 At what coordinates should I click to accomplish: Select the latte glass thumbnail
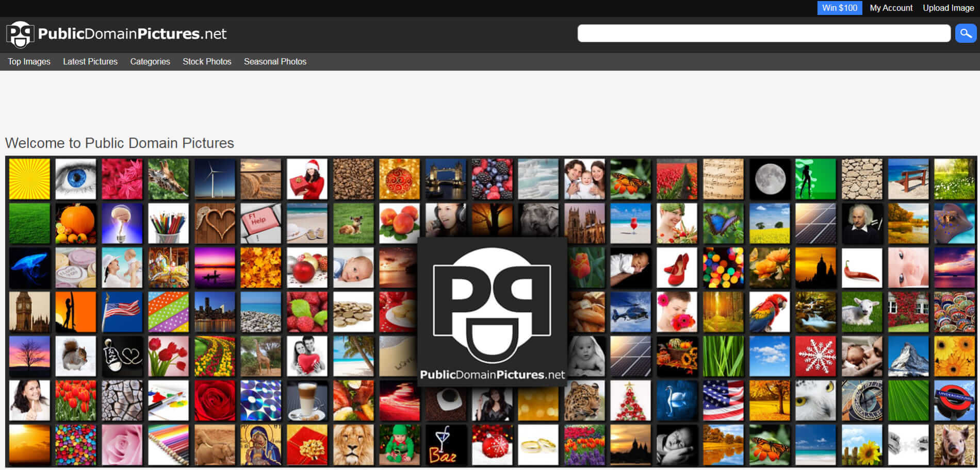tap(307, 400)
